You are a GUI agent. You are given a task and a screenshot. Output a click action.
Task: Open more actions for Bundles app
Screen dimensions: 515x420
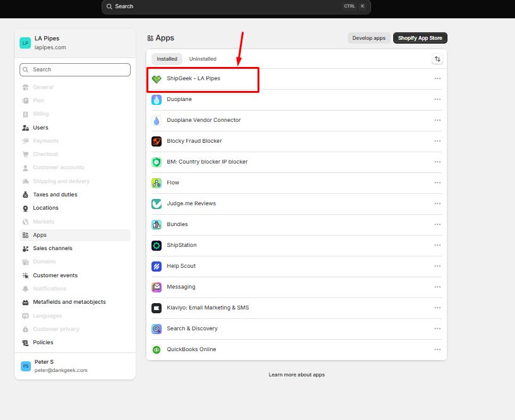437,224
